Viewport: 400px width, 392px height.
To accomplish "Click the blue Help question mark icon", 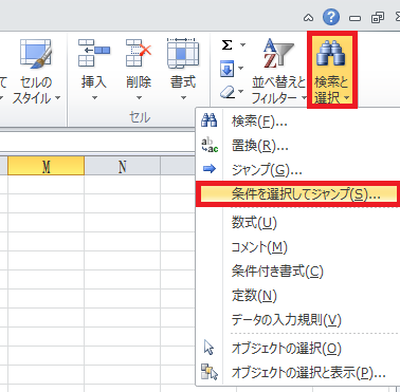I will [331, 17].
